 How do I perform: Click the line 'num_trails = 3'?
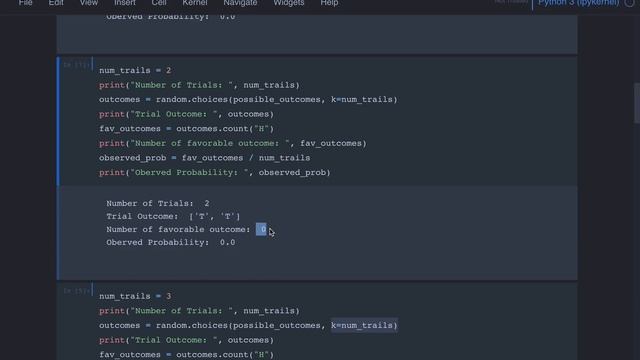pyautogui.click(x=135, y=296)
